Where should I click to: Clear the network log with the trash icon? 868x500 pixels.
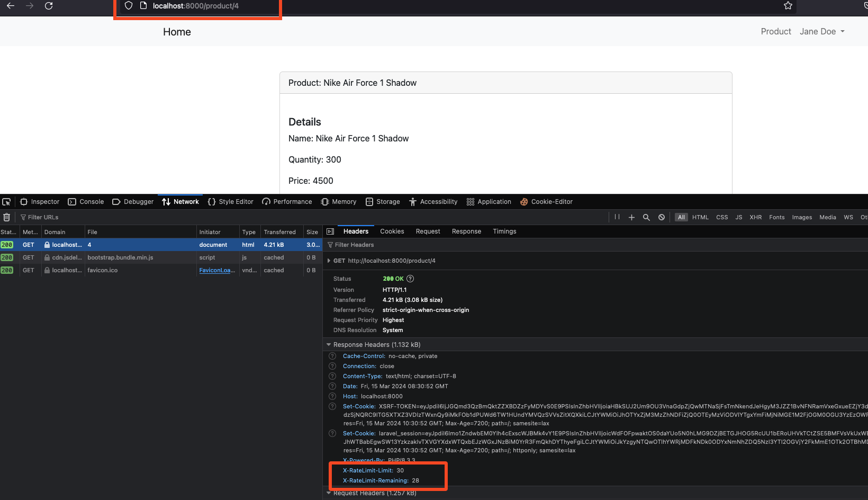pos(7,217)
